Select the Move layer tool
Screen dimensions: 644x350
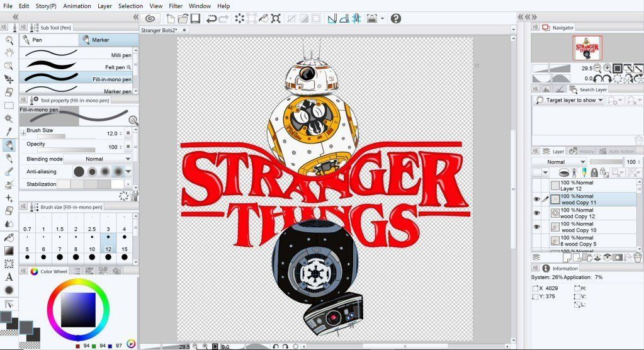(x=9, y=79)
